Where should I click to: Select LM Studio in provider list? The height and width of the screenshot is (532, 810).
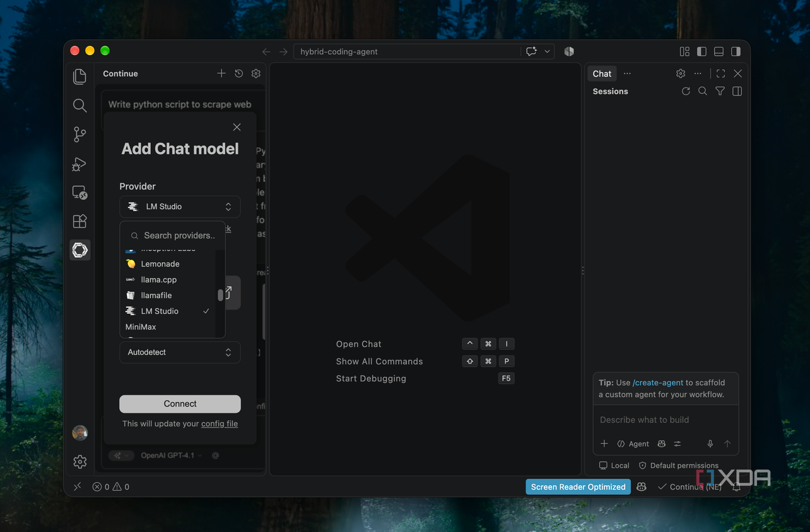(168, 311)
